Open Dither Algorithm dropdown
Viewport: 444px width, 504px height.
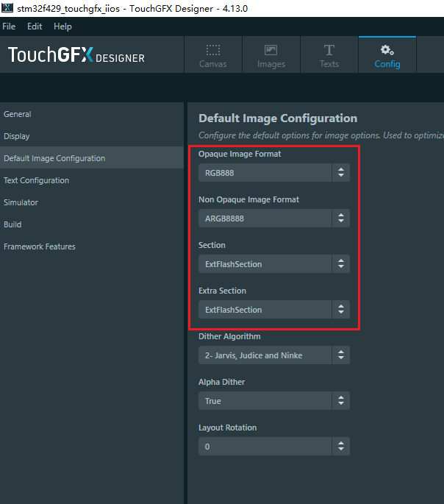274,355
